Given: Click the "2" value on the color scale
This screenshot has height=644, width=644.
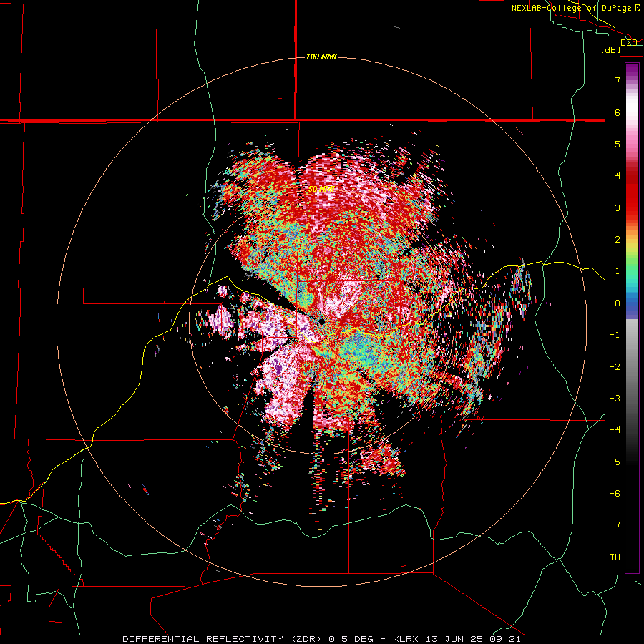Looking at the screenshot, I should click(x=618, y=240).
